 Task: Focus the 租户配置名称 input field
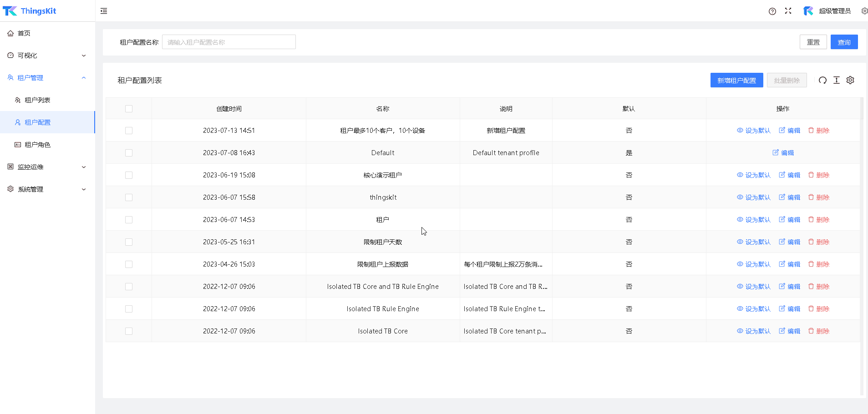[x=228, y=42]
